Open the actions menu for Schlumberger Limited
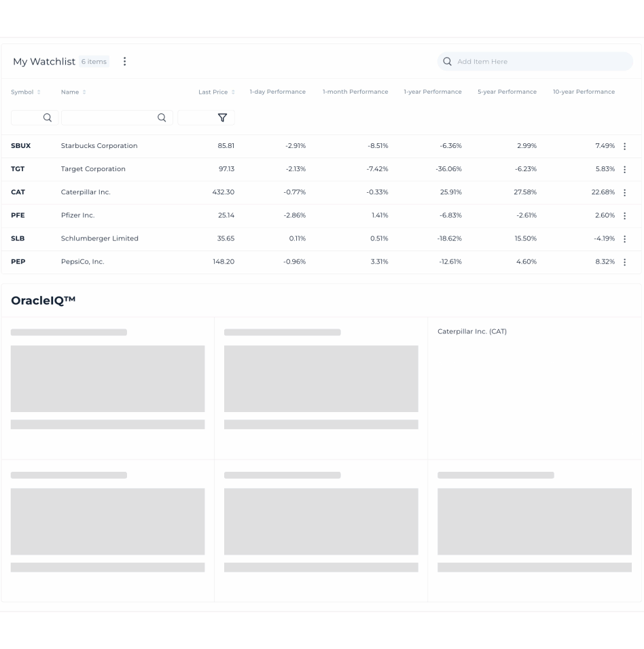The height and width of the screenshot is (649, 644). [x=625, y=238]
